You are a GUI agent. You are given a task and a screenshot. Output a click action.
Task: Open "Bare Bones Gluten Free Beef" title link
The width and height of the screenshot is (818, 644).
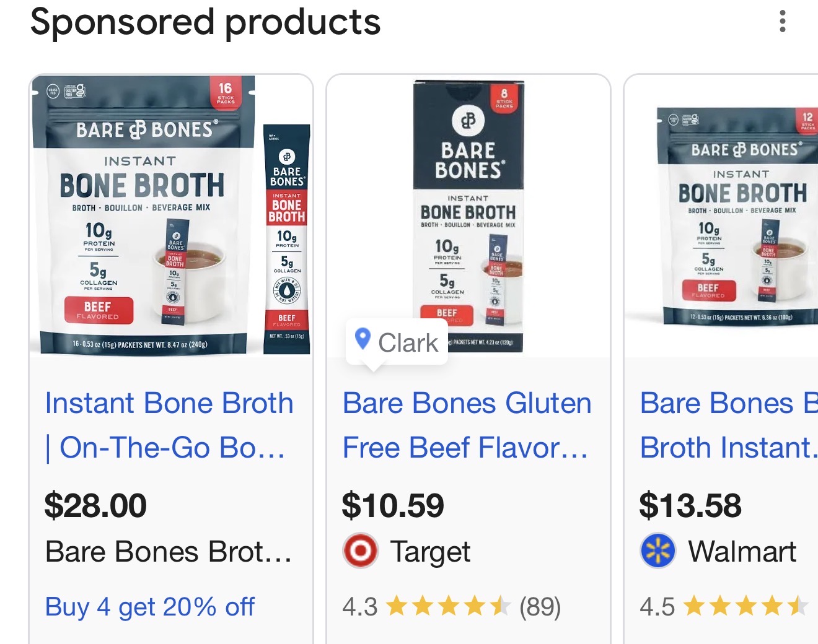click(x=467, y=425)
